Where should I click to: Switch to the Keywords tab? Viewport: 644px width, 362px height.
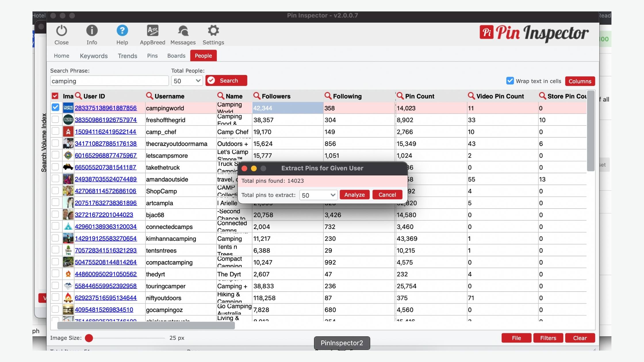tap(94, 56)
